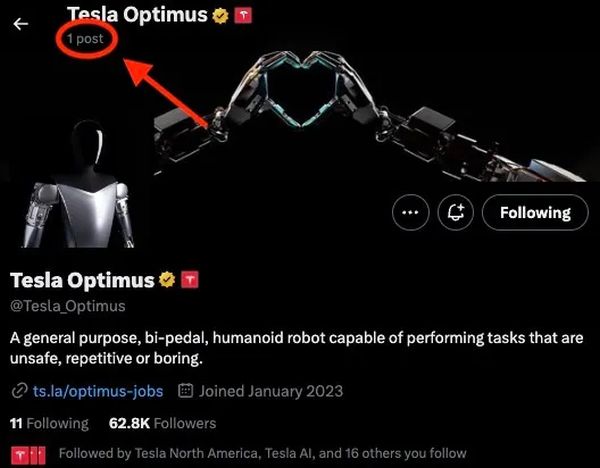The height and width of the screenshot is (468, 600).
Task: Click the gold verified badge in the header
Action: [x=220, y=16]
